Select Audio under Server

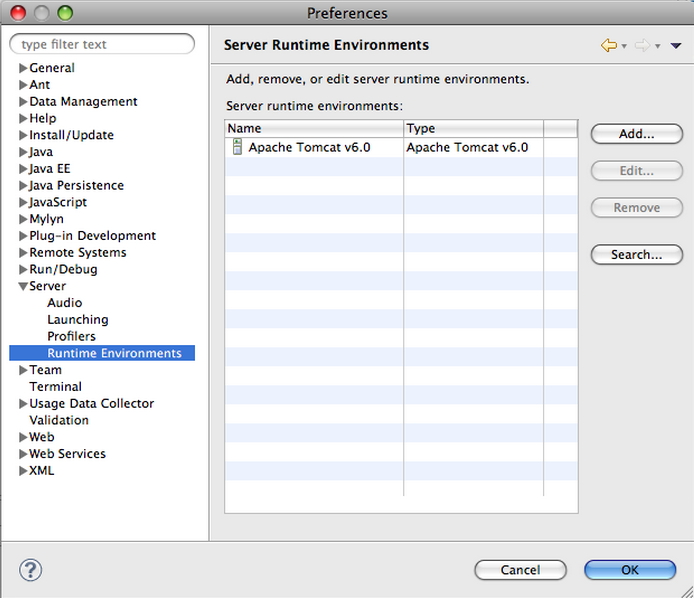[x=64, y=303]
